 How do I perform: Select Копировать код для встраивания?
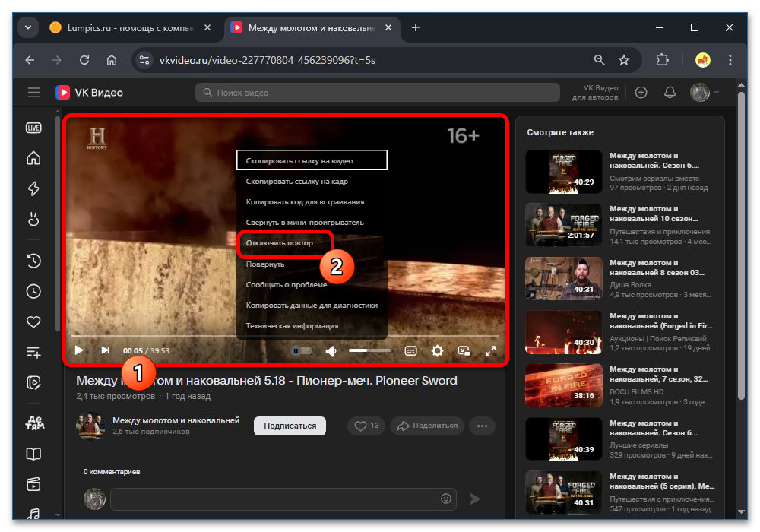click(312, 201)
